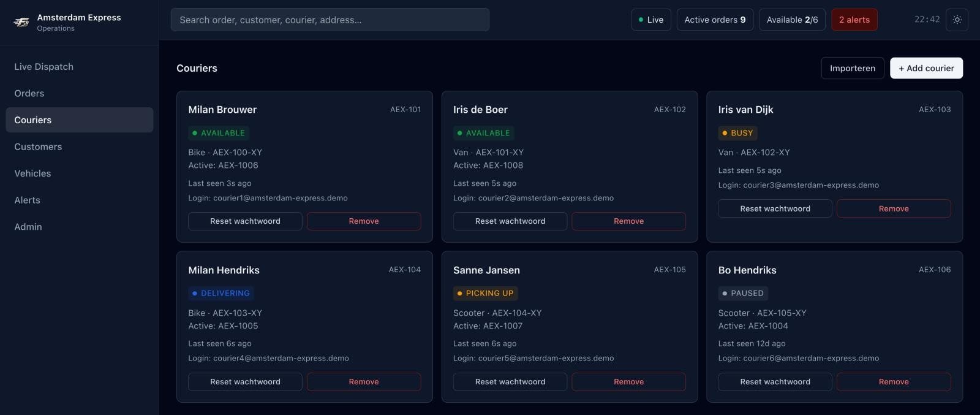Open Vehicles in sidebar
The height and width of the screenshot is (415, 980).
click(80, 173)
